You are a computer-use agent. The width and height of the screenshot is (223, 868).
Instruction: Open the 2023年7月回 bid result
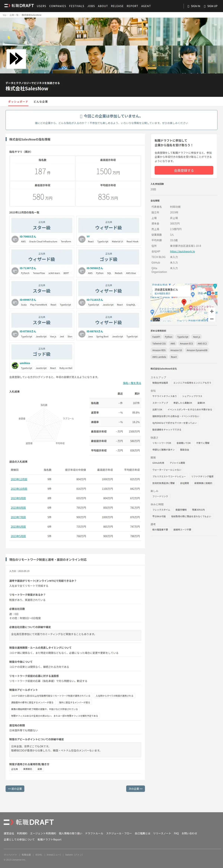pos(18,517)
